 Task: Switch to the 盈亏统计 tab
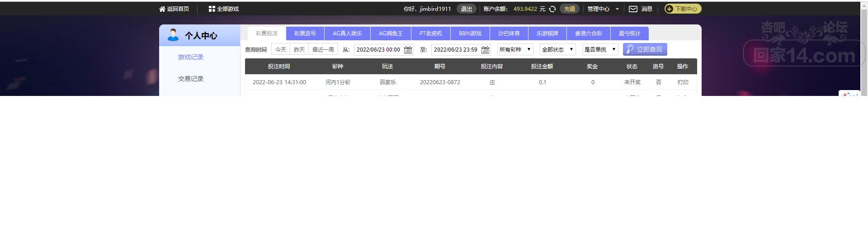tap(630, 33)
